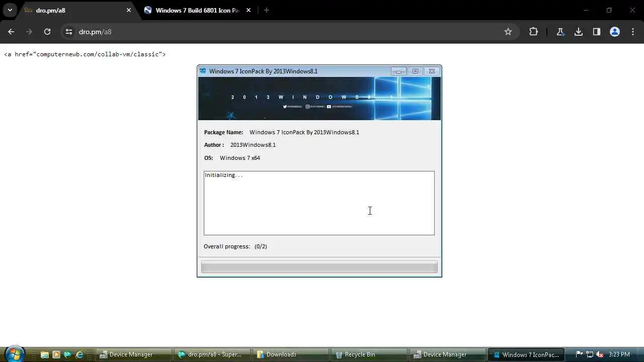The width and height of the screenshot is (644, 362).
Task: Show browser downloads
Action: 579,32
